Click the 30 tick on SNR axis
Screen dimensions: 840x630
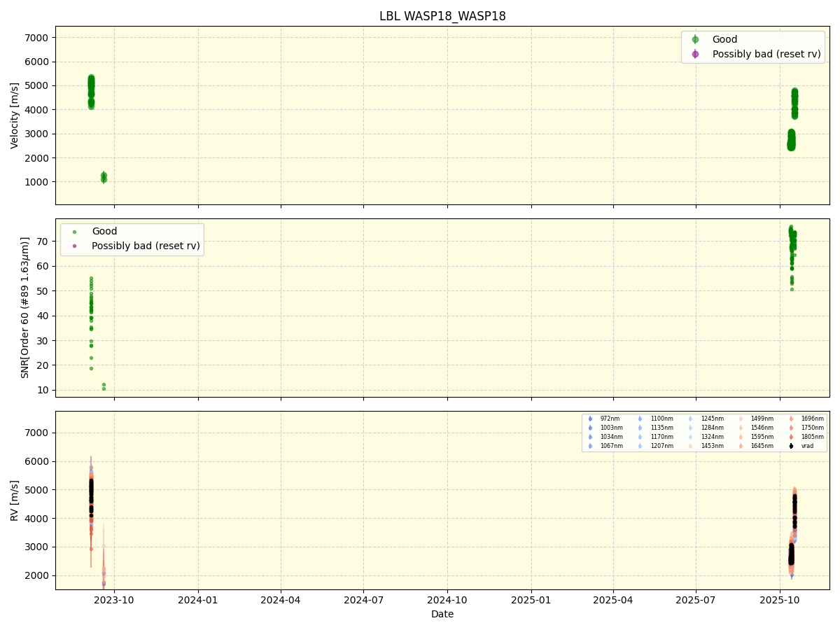pyautogui.click(x=43, y=341)
